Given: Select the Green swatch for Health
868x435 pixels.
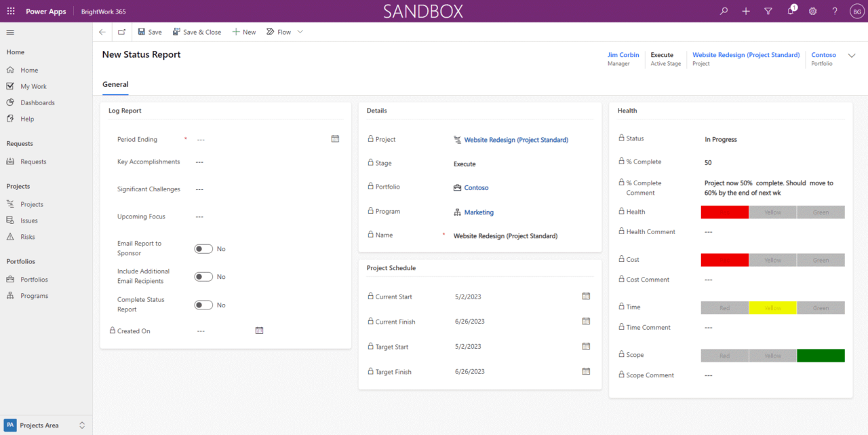Looking at the screenshot, I should point(821,212).
